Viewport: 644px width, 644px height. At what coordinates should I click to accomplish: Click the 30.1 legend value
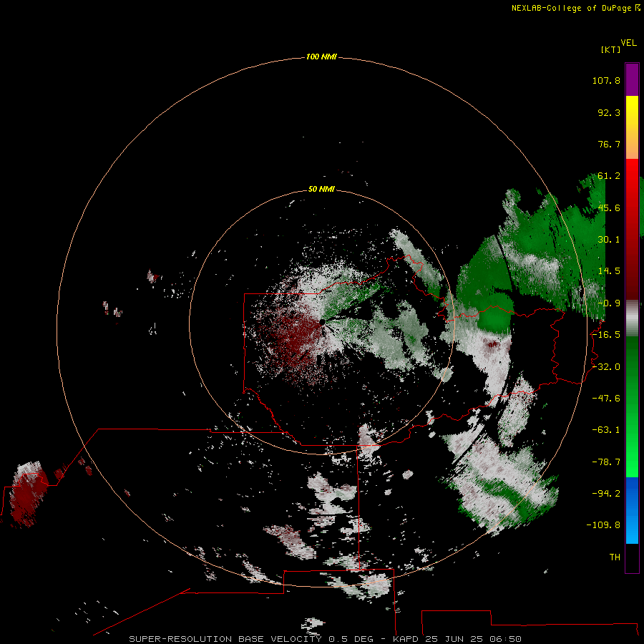pos(609,240)
